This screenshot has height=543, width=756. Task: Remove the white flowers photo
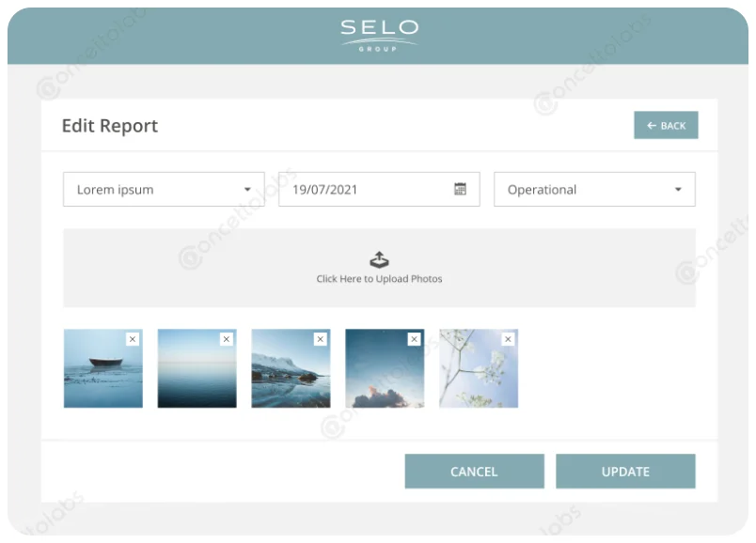pos(509,339)
